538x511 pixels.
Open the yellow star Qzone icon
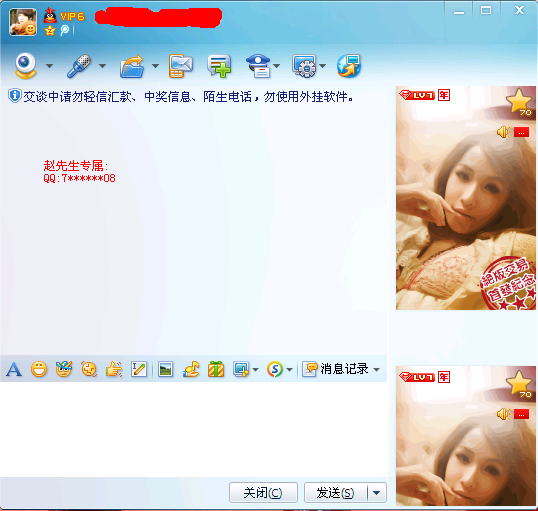point(50,31)
